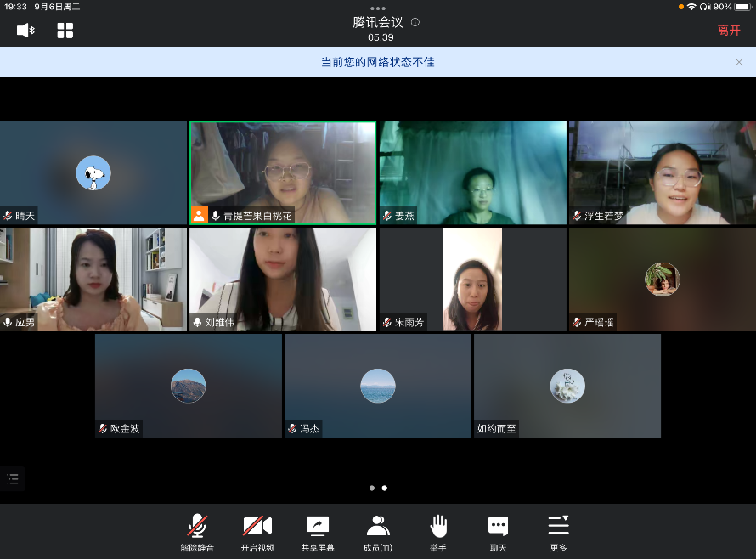Tap the mic icon beside 刘维伟
This screenshot has width=756, height=559.
click(197, 322)
